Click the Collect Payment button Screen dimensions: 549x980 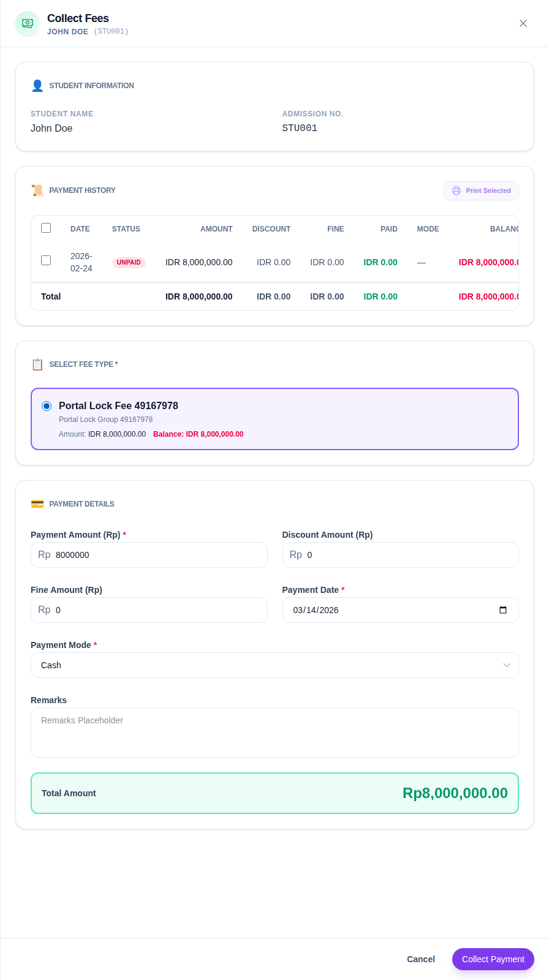(x=493, y=959)
